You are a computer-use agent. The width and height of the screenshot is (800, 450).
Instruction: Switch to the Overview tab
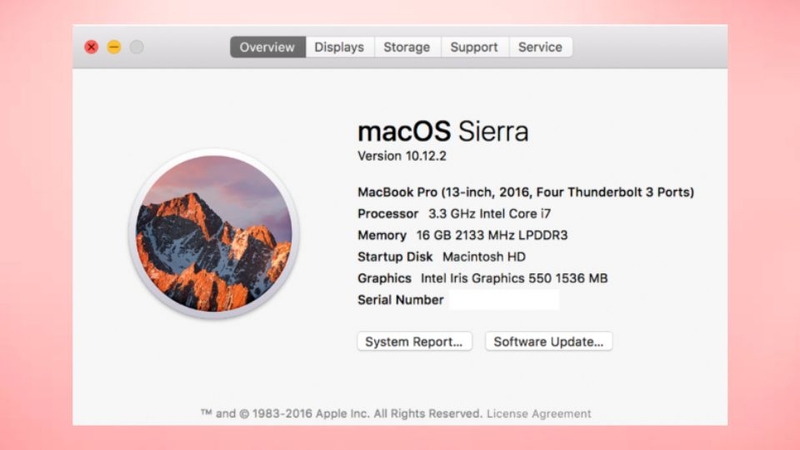[x=267, y=47]
